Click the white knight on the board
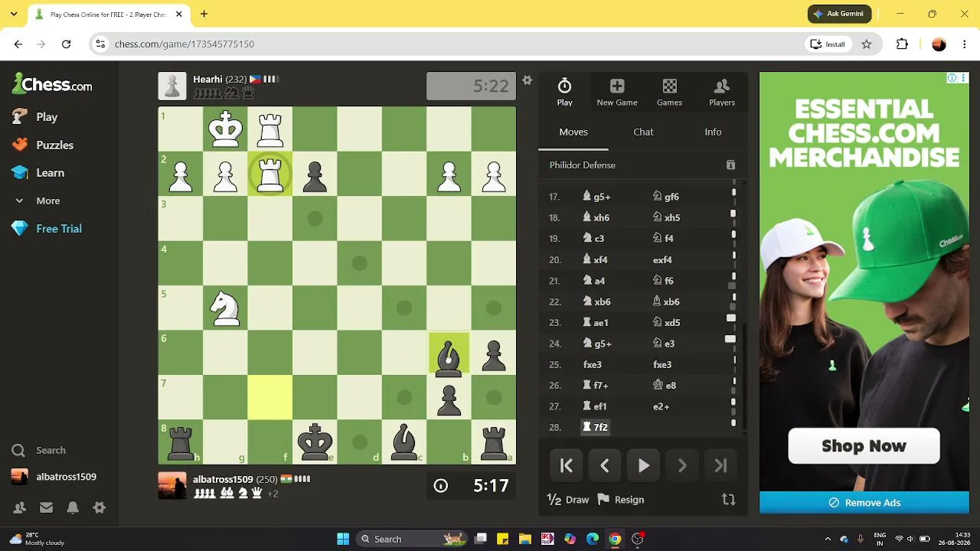The height and width of the screenshot is (551, 980). click(x=225, y=308)
